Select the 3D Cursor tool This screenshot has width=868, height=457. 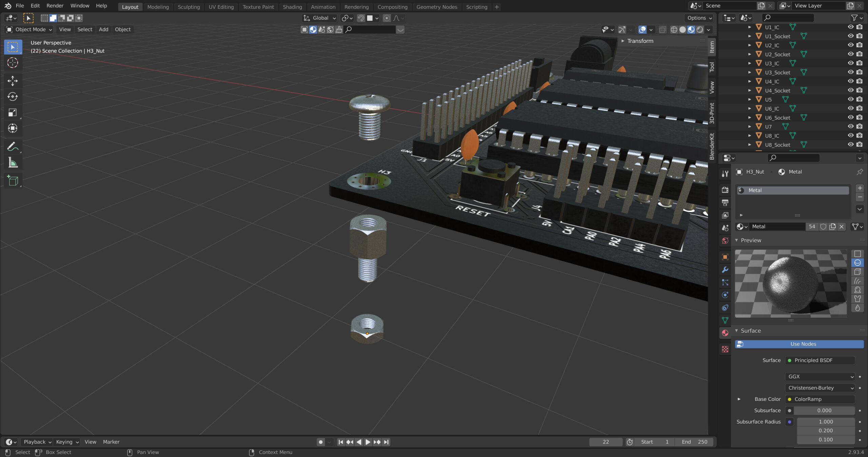pyautogui.click(x=13, y=63)
